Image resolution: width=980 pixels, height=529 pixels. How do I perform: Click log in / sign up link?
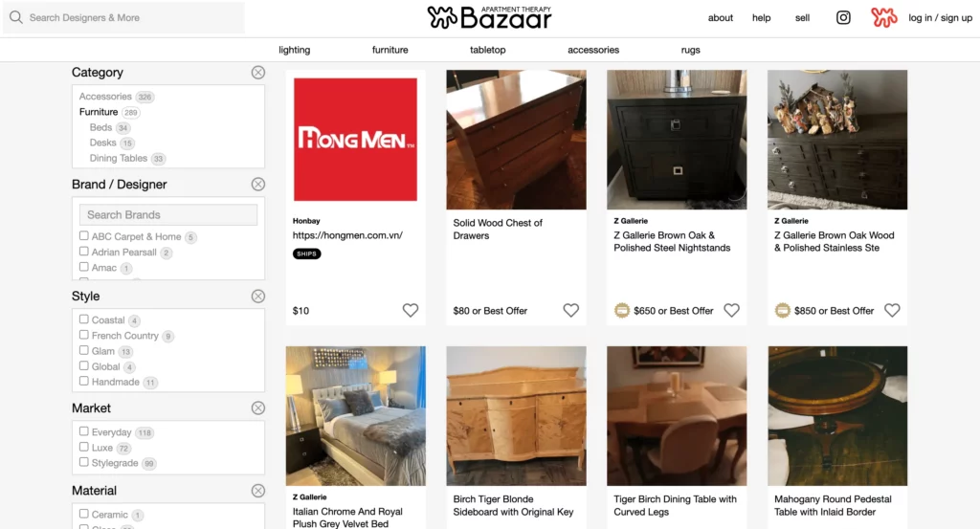click(940, 17)
